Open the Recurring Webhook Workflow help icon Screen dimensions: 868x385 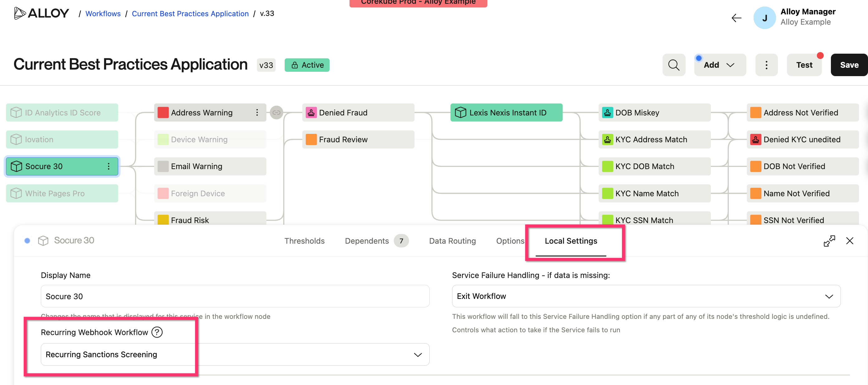coord(157,332)
